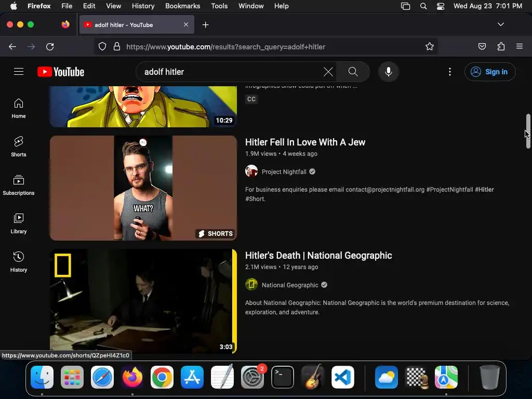This screenshot has height=399, width=532.
Task: Click the Firefox forward arrow
Action: coord(31,46)
